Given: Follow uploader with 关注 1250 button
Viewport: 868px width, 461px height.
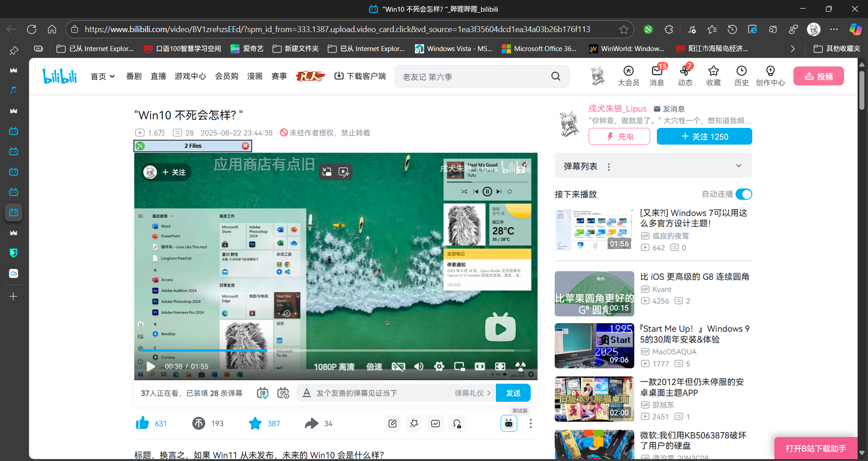Looking at the screenshot, I should (704, 136).
